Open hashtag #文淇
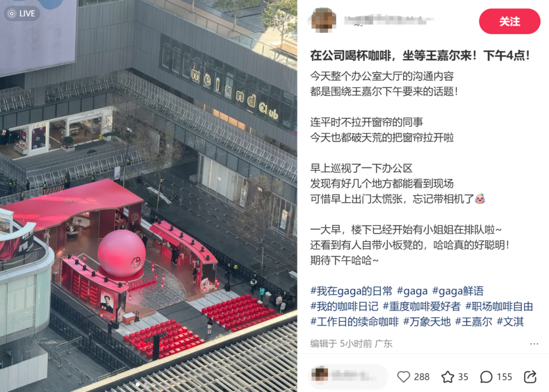Viewport: 549px width, 392px height. point(510,322)
